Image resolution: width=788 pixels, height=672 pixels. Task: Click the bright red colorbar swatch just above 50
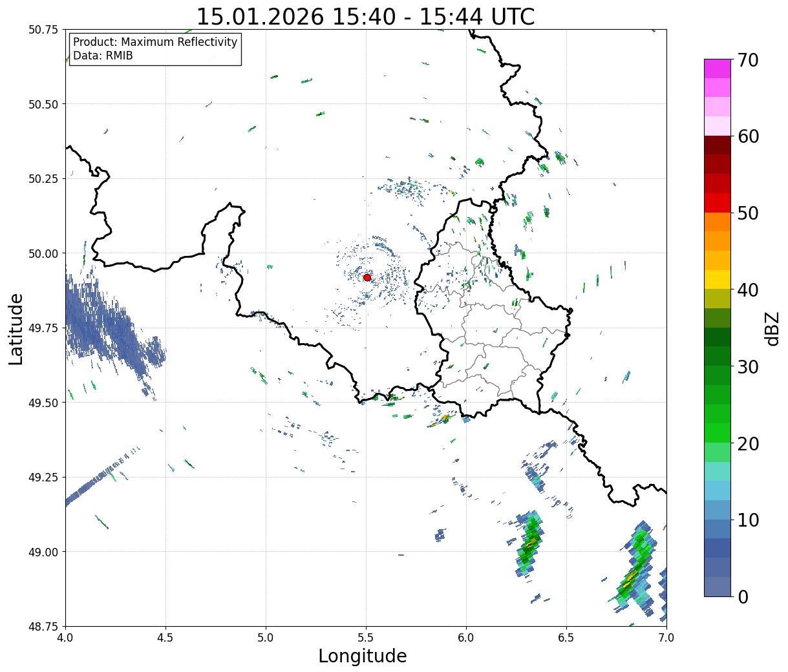point(718,203)
